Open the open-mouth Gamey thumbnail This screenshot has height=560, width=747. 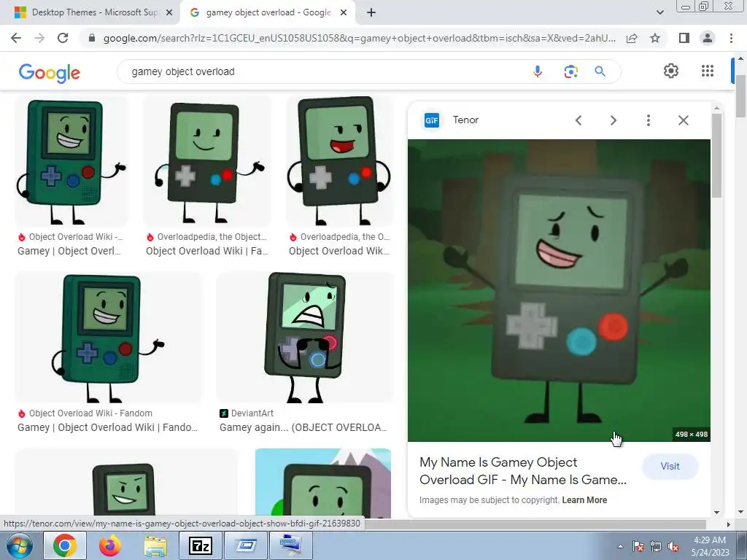[339, 161]
